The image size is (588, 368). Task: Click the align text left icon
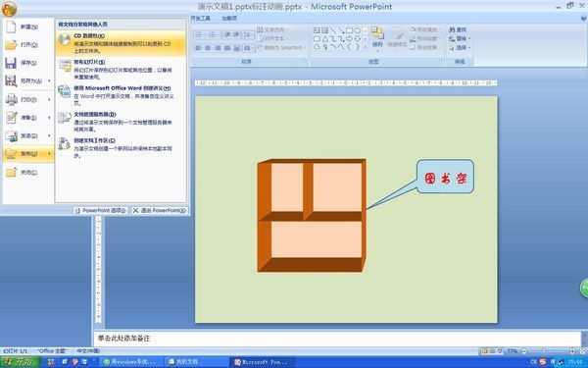tap(198, 48)
